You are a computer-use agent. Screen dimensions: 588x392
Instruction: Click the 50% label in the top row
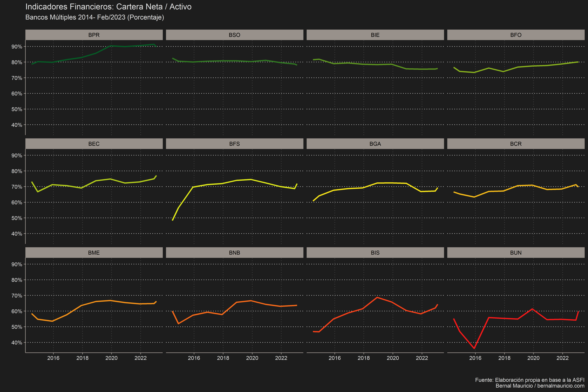pyautogui.click(x=17, y=109)
